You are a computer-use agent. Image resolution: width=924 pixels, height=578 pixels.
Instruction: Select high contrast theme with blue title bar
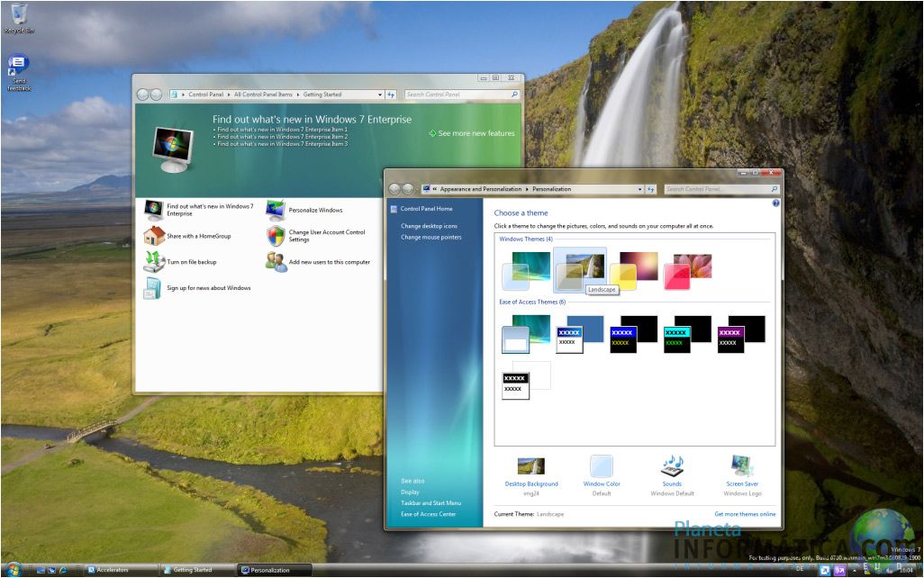click(633, 333)
